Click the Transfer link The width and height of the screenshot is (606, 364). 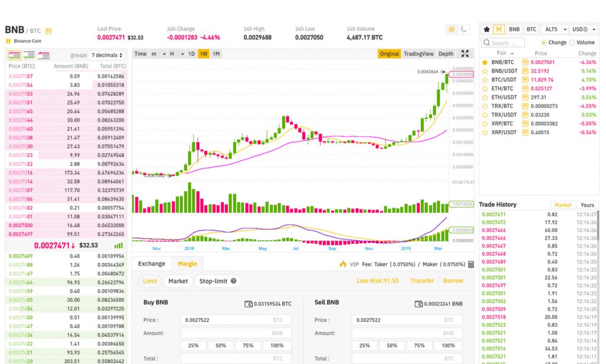coord(422,281)
